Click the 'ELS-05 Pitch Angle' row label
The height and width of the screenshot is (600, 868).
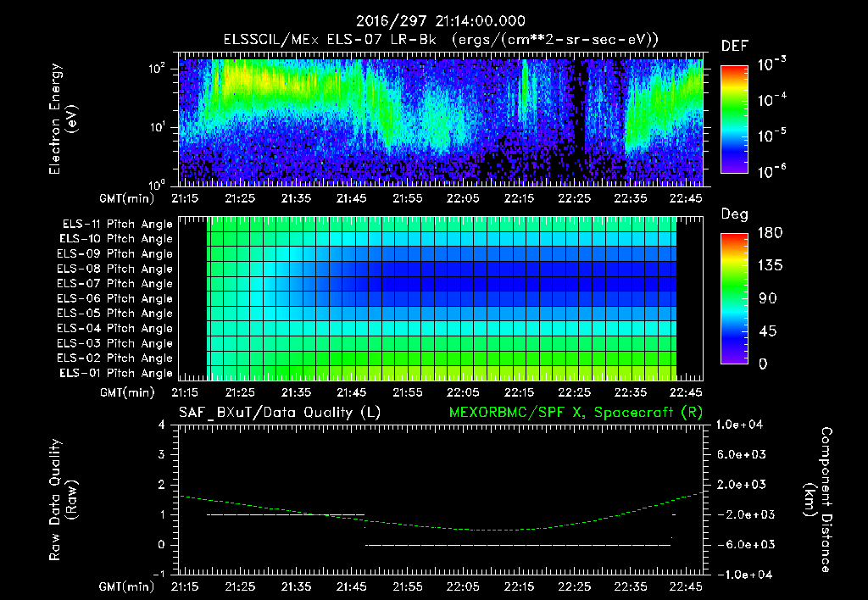coord(114,314)
